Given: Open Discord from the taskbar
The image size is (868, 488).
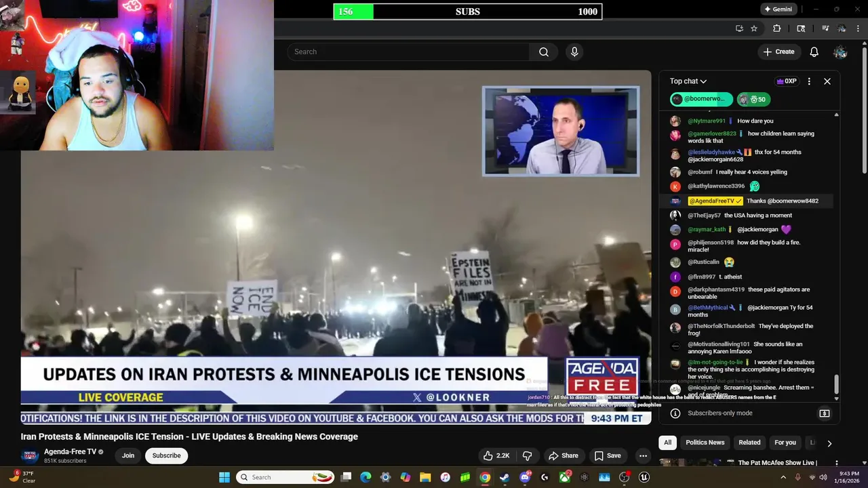Looking at the screenshot, I should click(x=525, y=477).
